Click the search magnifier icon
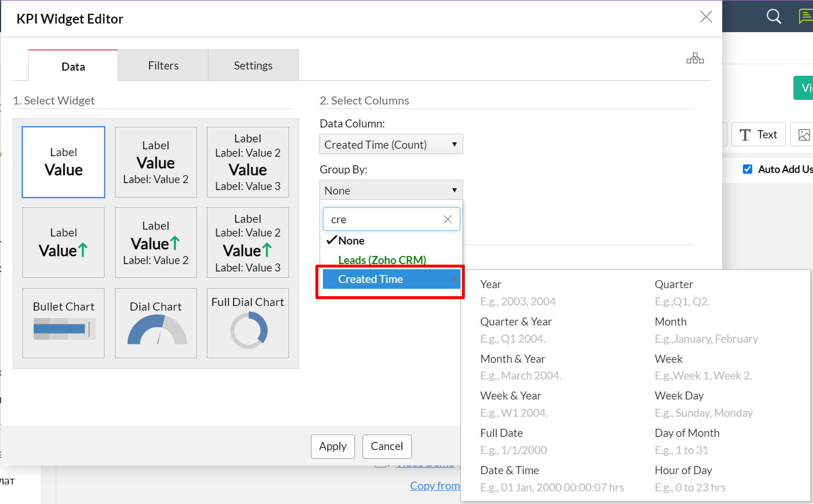 point(773,17)
